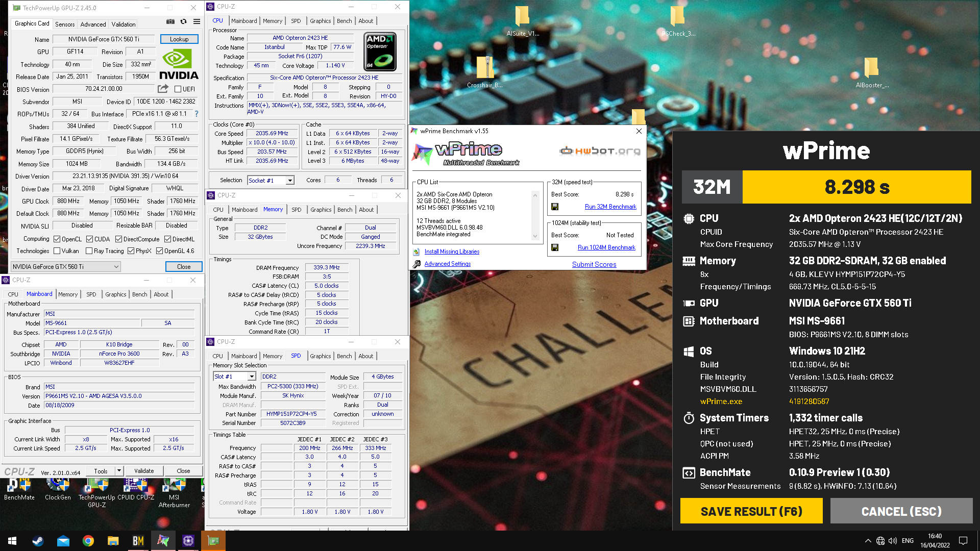Click the Run 1024M Benchmark link

click(606, 247)
